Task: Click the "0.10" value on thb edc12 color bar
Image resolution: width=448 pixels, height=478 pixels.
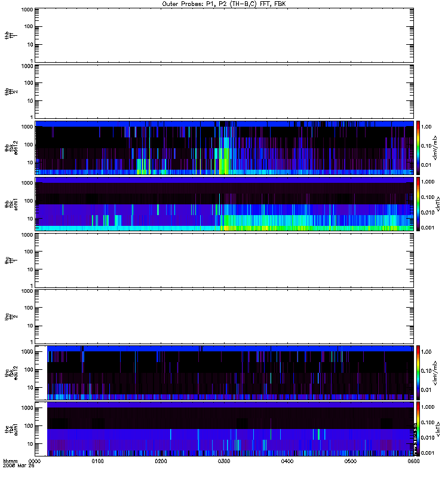Action: point(426,146)
